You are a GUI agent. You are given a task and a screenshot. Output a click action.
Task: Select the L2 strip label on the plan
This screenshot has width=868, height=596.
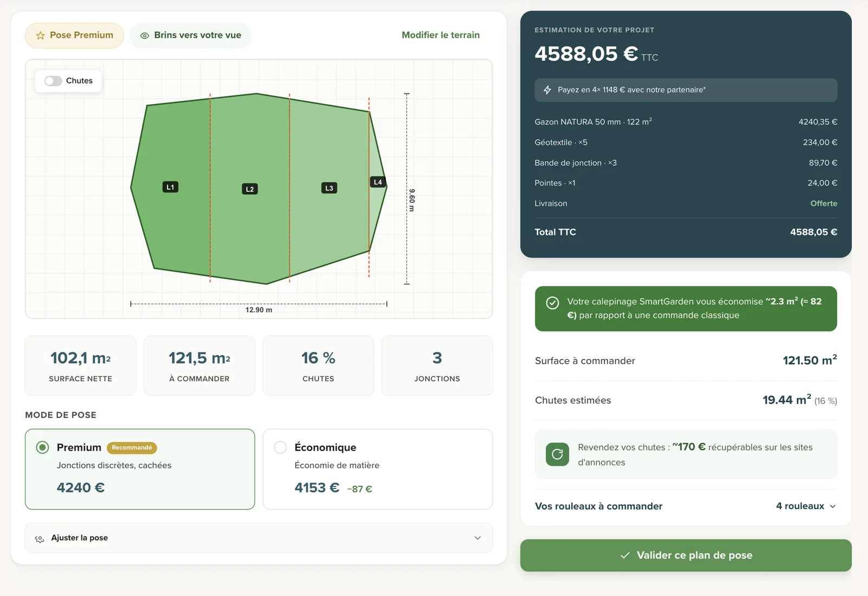pyautogui.click(x=250, y=189)
